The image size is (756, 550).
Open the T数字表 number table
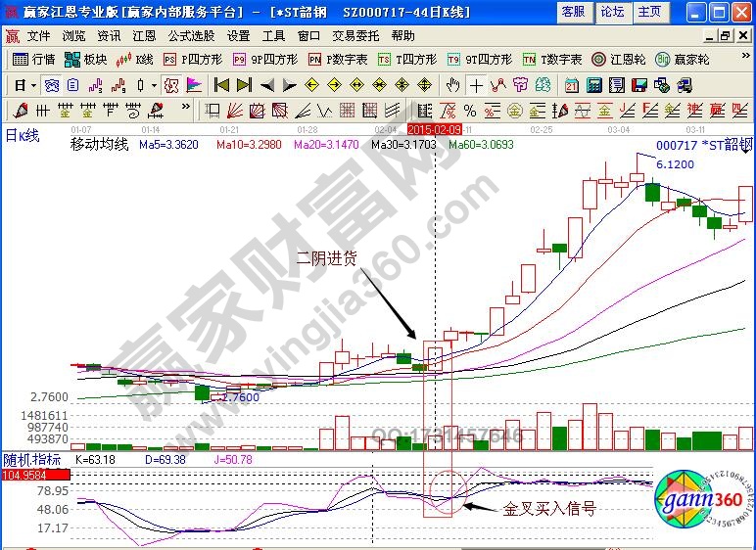pyautogui.click(x=552, y=59)
